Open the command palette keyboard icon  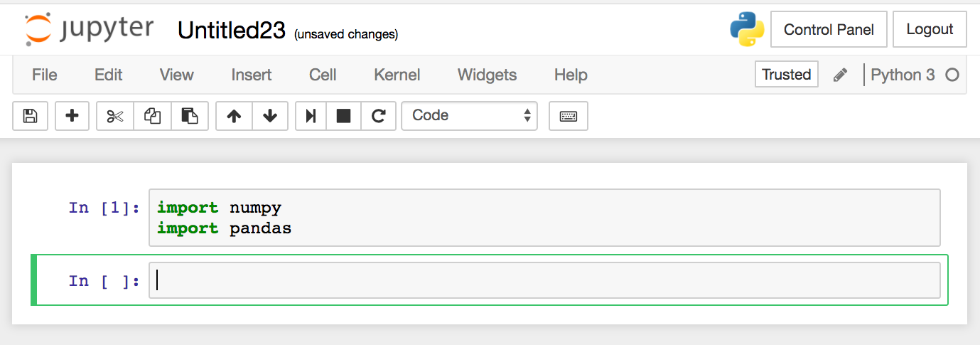click(569, 116)
